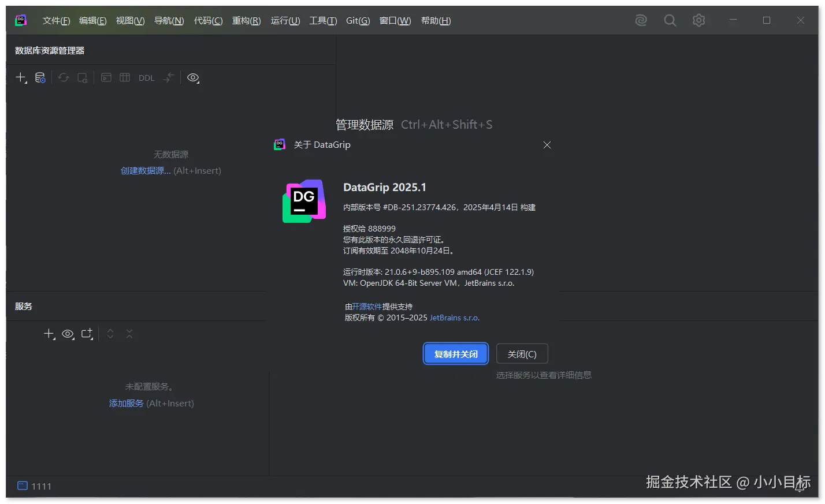This screenshot has height=504, width=825.
Task: Open the 编辑(E) menu
Action: pyautogui.click(x=92, y=21)
